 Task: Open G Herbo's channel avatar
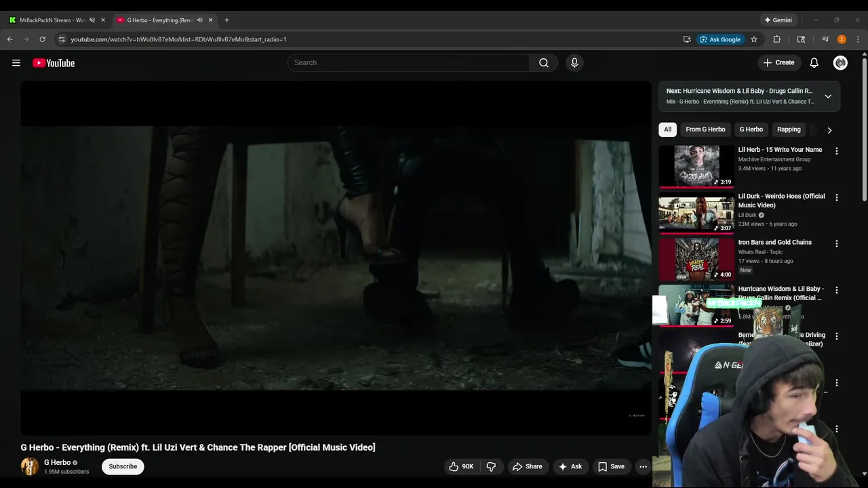click(x=30, y=466)
